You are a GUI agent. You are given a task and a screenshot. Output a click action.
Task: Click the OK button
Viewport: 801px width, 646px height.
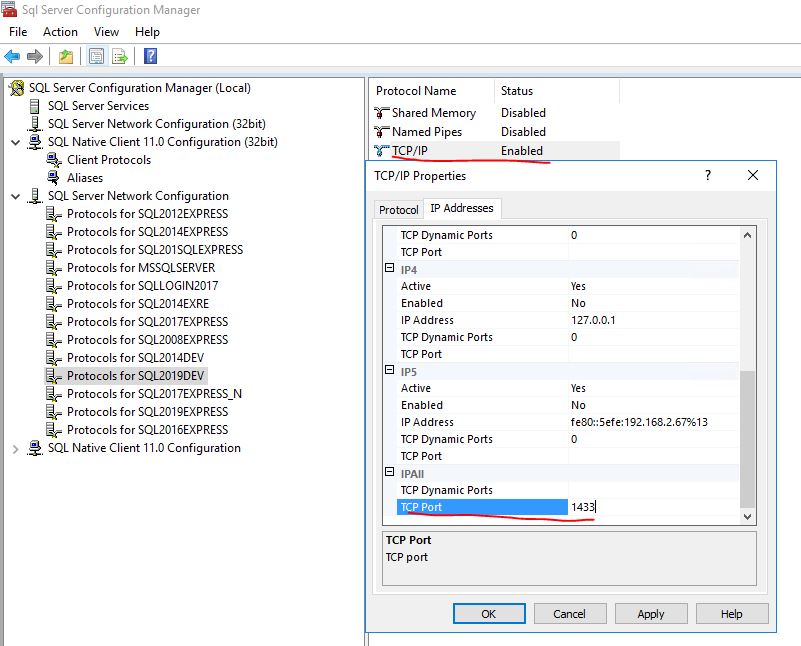coord(489,614)
